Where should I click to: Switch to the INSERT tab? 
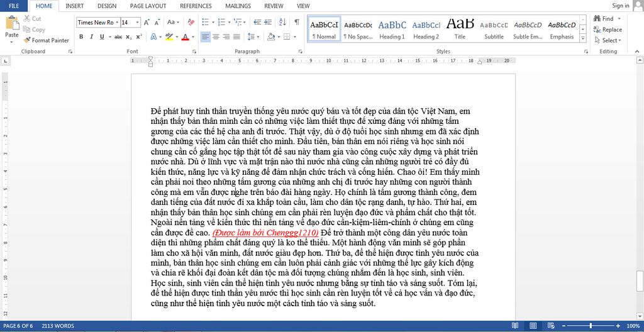tap(75, 6)
